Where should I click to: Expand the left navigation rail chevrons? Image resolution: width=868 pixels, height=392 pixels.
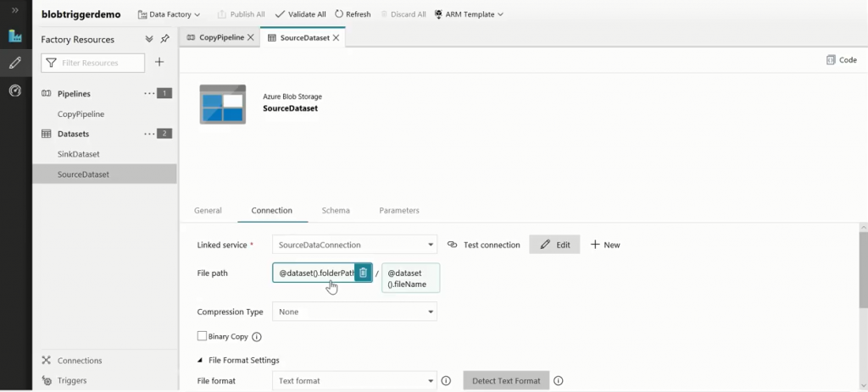tap(15, 10)
